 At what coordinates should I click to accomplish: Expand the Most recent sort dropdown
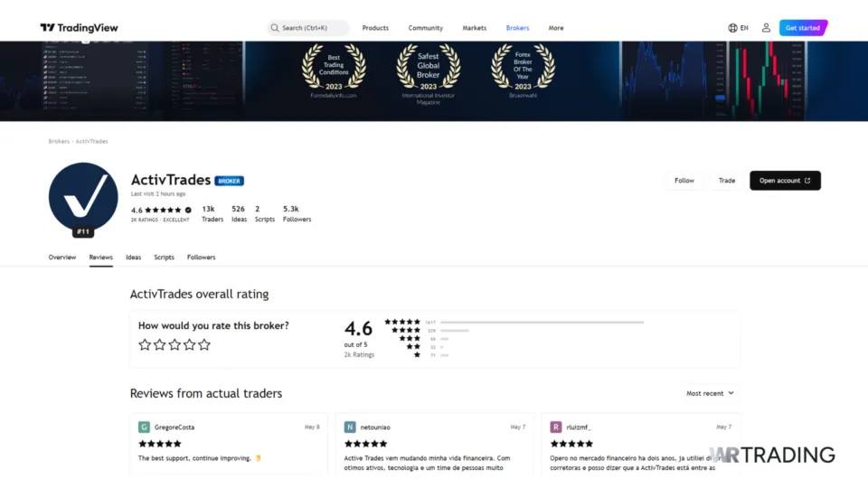(710, 393)
